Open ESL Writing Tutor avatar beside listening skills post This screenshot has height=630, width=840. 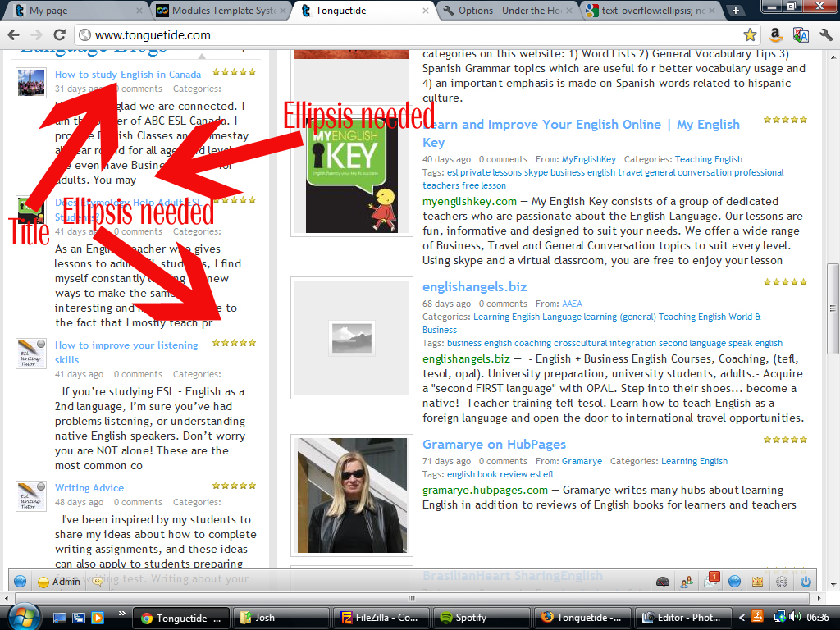point(31,354)
